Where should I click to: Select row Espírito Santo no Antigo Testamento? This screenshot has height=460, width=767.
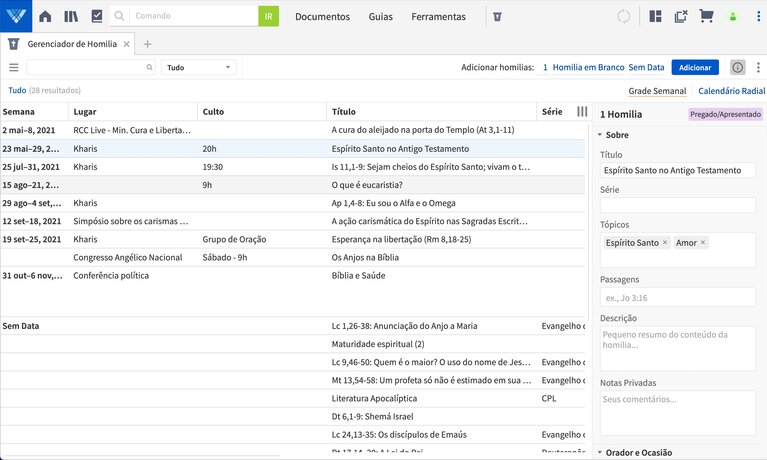tap(293, 149)
